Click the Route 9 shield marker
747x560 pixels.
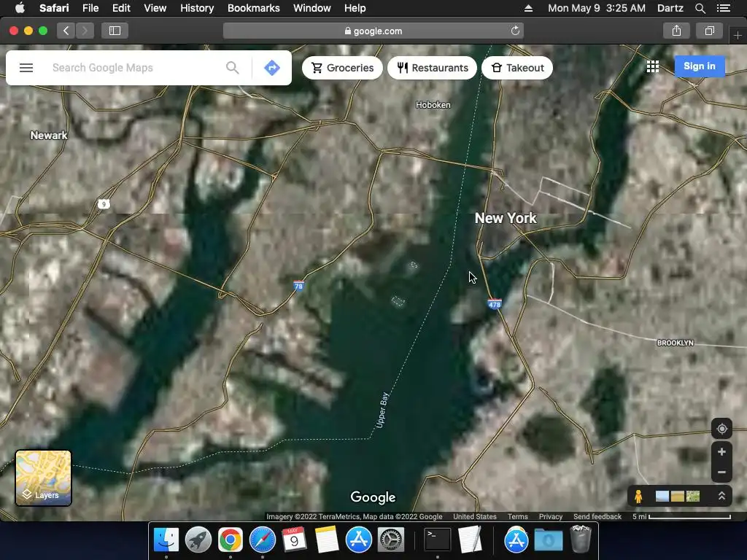(104, 204)
